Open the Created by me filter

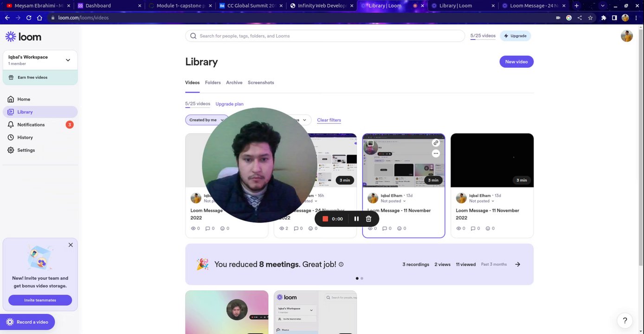[x=206, y=120]
